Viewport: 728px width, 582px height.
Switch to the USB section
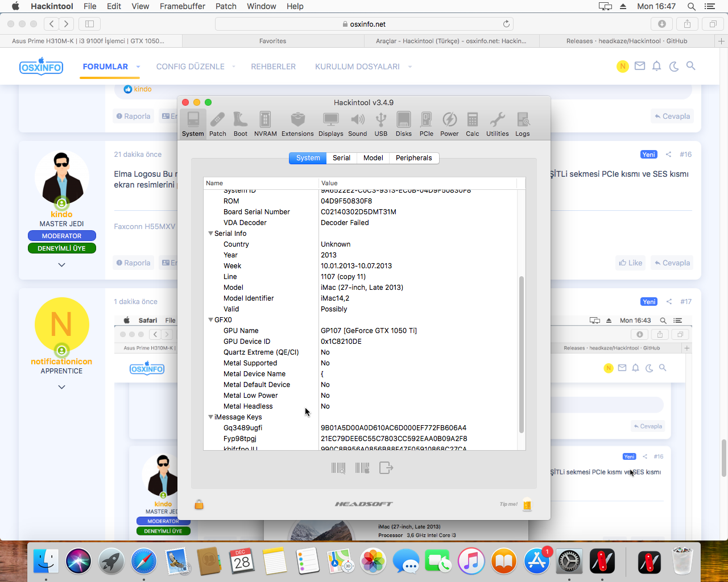click(380, 124)
